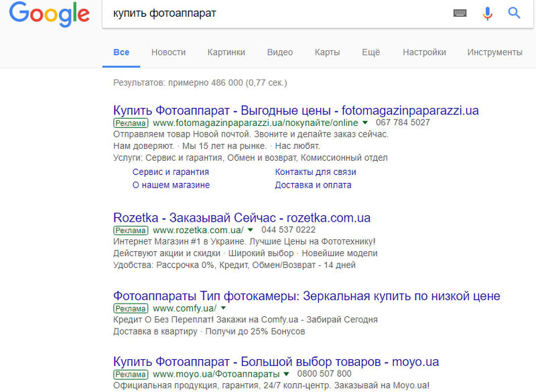Click 'Сервис и гарантия' sitelink
This screenshot has width=536, height=392.
pyautogui.click(x=171, y=172)
